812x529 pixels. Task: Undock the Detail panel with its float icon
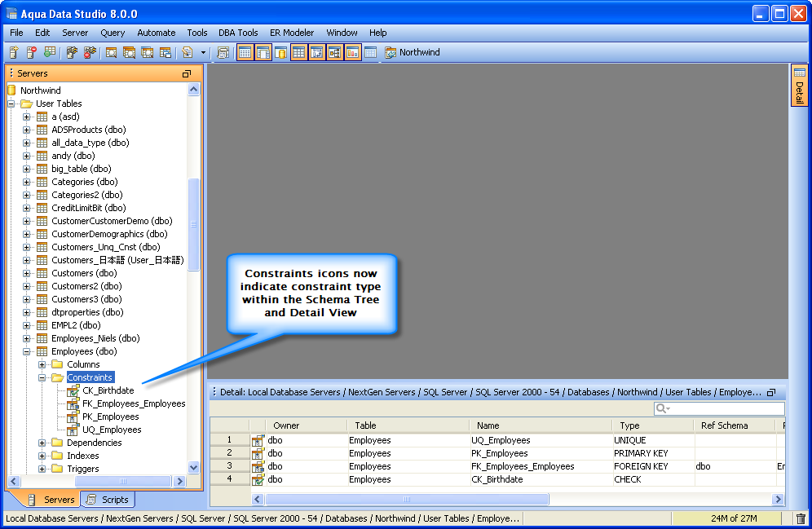771,392
